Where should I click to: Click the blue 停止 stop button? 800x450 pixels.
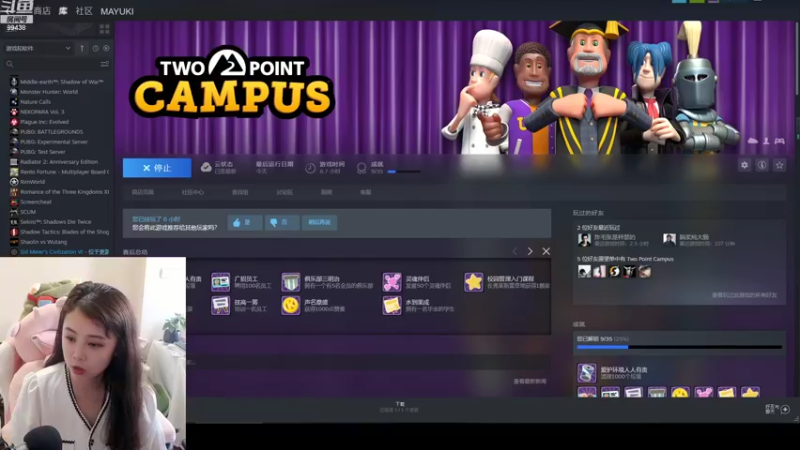pyautogui.click(x=157, y=168)
